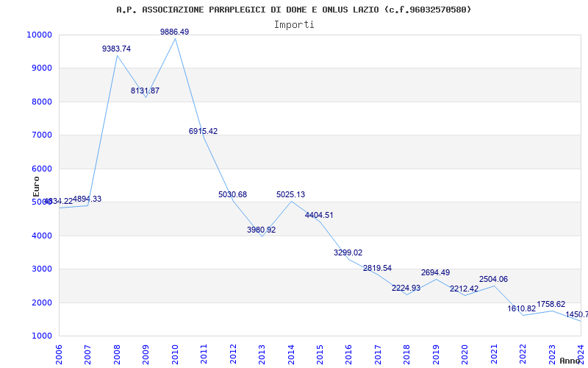Click the data label 9886.49

(174, 32)
